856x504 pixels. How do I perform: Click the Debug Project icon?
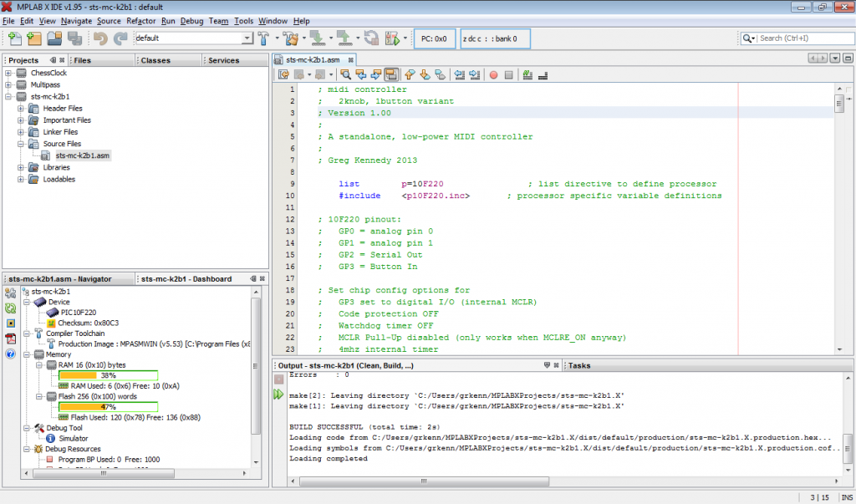click(x=393, y=38)
